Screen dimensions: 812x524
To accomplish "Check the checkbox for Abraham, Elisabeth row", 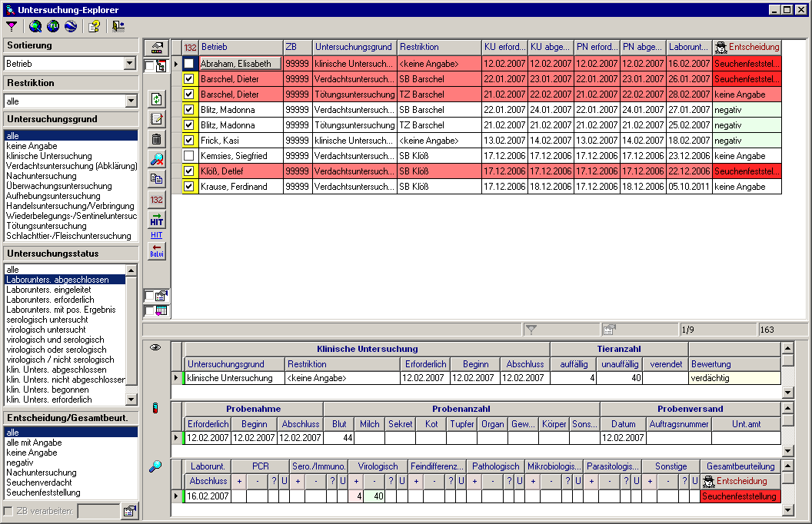I will [x=189, y=64].
